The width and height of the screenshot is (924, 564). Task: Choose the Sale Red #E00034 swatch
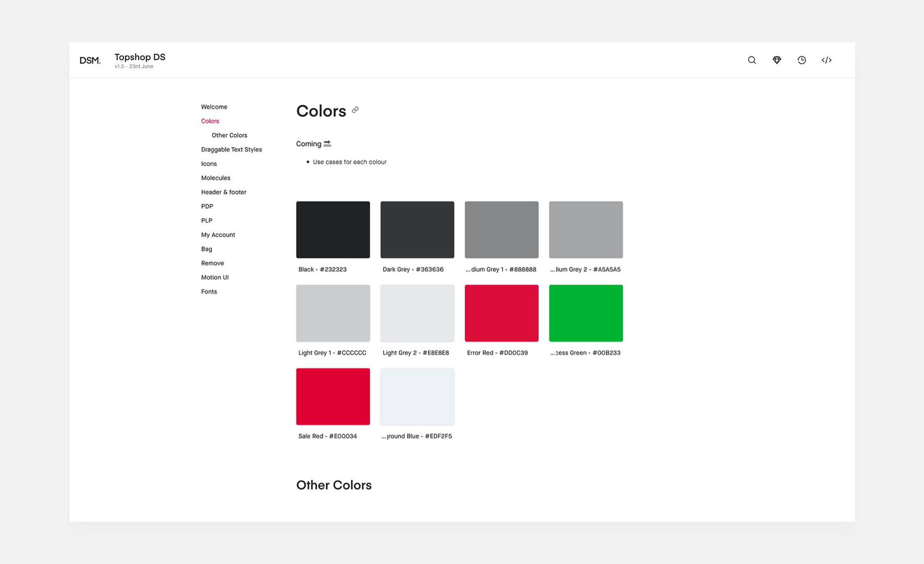coord(333,396)
